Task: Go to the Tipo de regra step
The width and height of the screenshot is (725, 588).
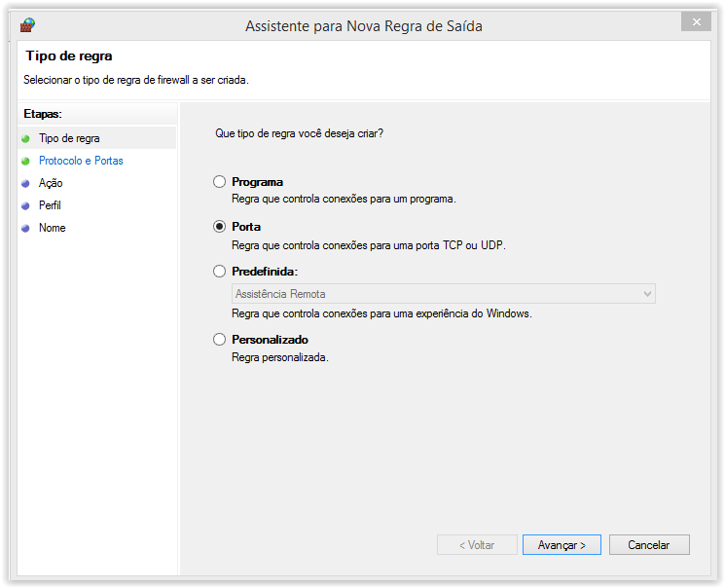Action: pyautogui.click(x=69, y=139)
